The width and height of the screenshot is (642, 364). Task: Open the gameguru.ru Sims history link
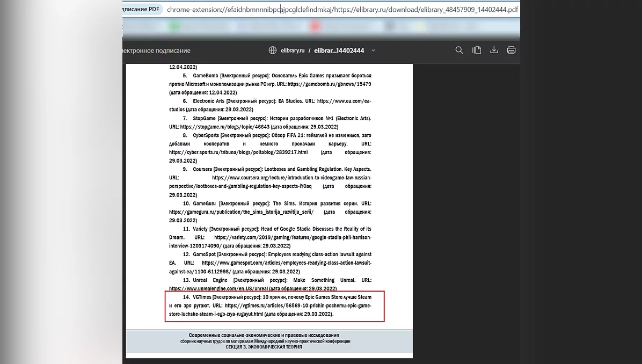[241, 212]
